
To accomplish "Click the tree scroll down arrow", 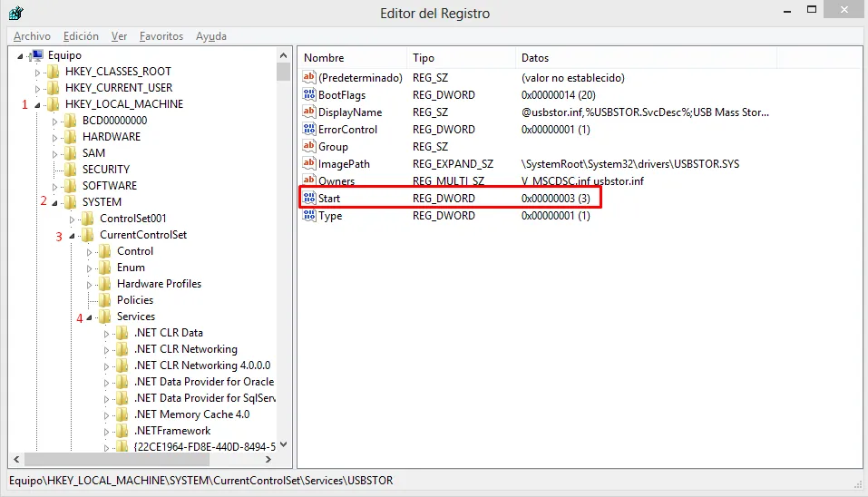I will click(283, 444).
